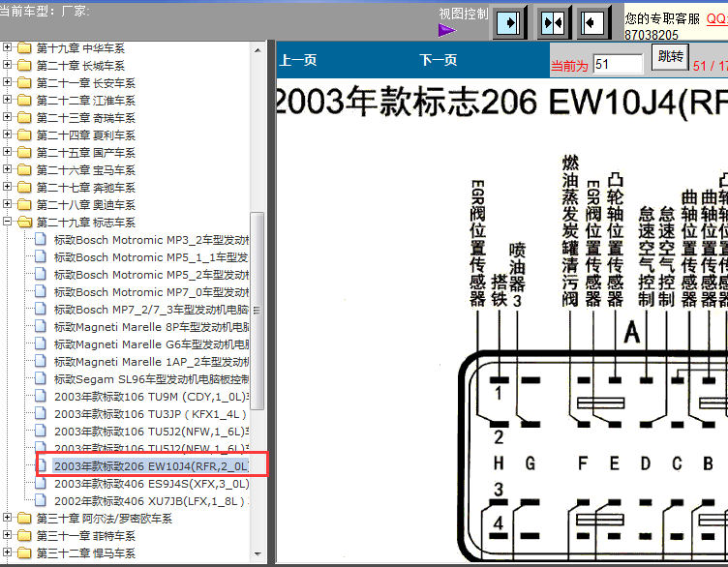Click document icon of 406 ES9J4S entry

tap(41, 483)
